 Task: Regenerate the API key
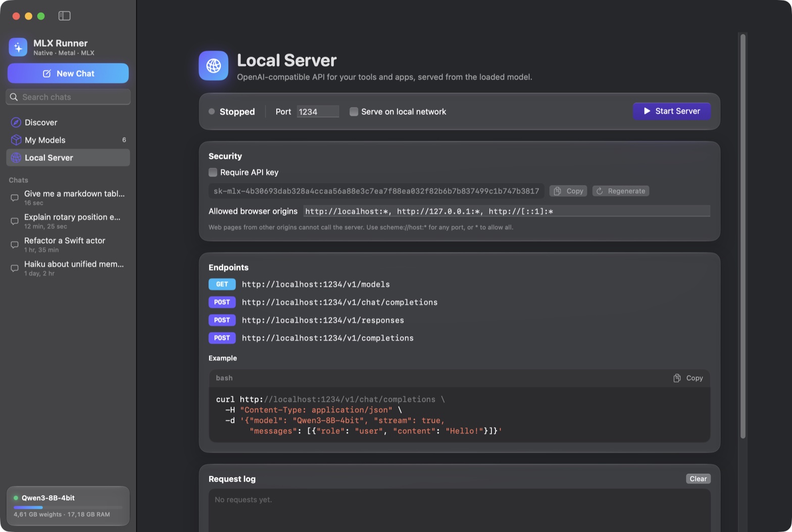[x=621, y=191]
